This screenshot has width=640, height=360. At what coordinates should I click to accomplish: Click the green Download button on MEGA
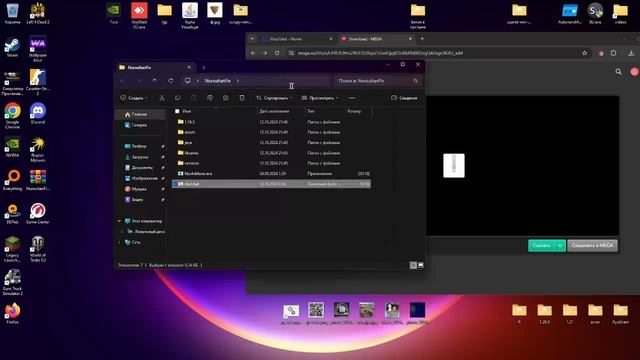pos(542,245)
